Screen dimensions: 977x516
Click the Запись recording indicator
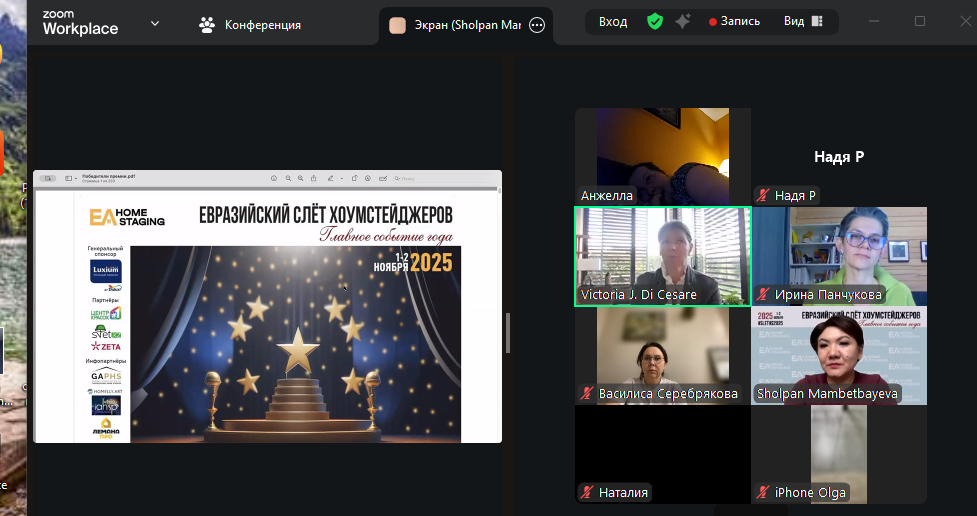[x=735, y=22]
